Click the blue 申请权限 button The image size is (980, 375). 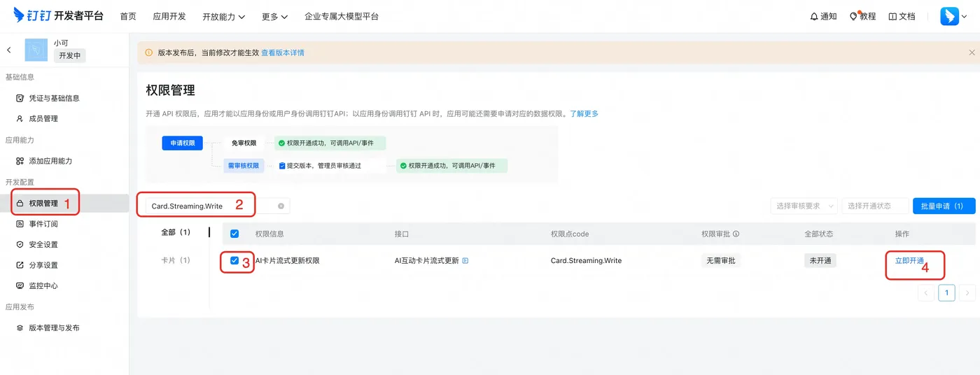tap(182, 143)
